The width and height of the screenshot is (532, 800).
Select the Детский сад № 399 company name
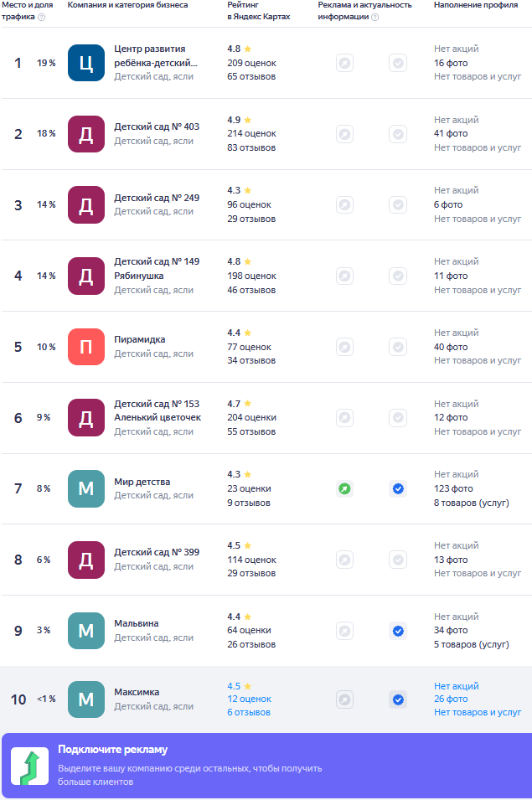(x=157, y=553)
